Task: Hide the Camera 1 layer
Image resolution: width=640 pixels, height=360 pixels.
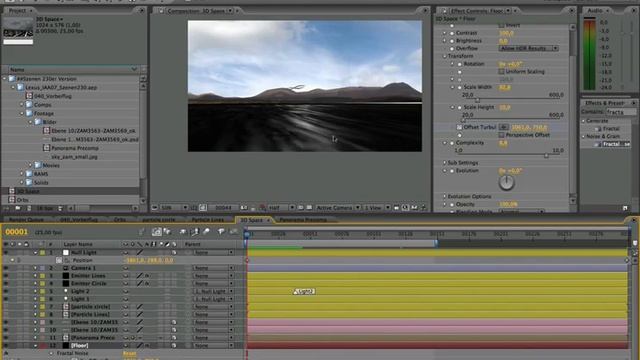Action: tap(6, 268)
